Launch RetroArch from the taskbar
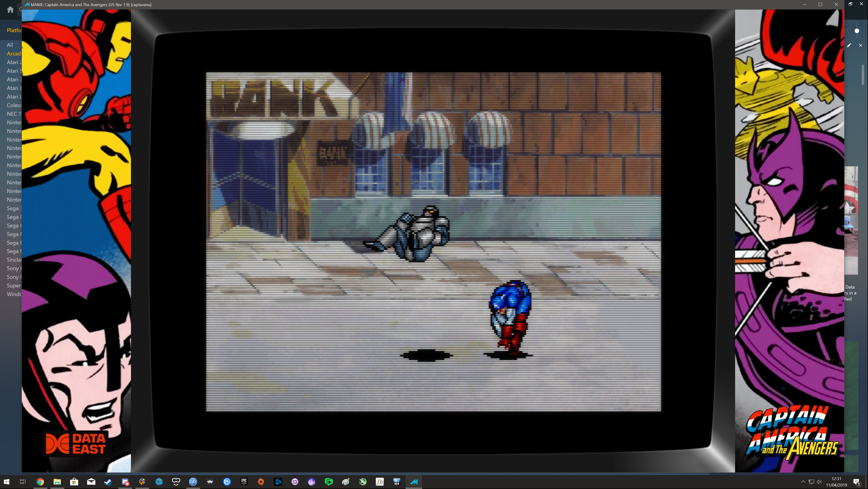 210,482
